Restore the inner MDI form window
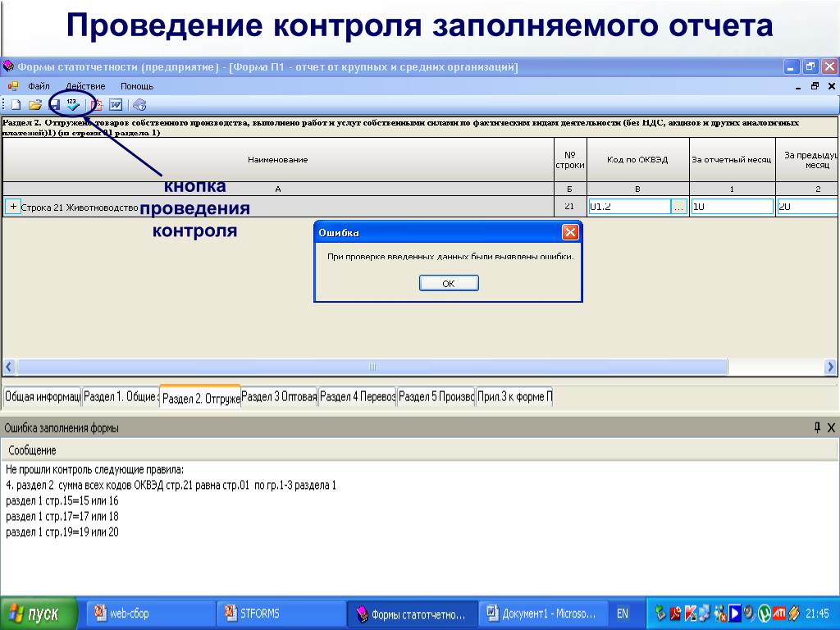 point(815,86)
